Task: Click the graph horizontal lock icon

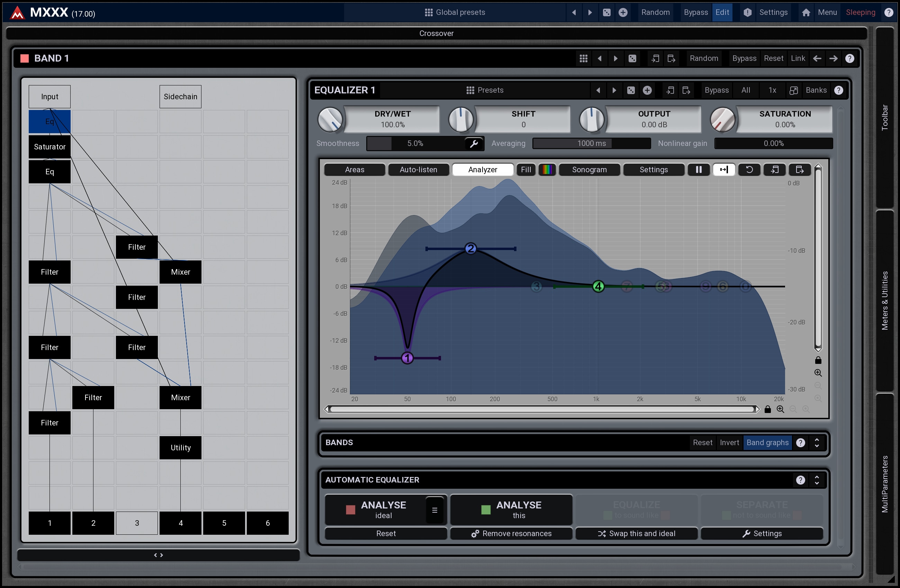Action: [768, 409]
